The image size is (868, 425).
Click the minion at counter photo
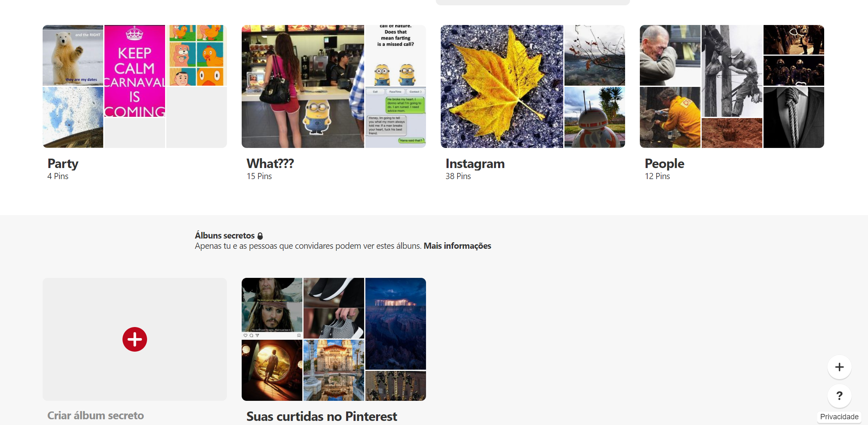(303, 86)
